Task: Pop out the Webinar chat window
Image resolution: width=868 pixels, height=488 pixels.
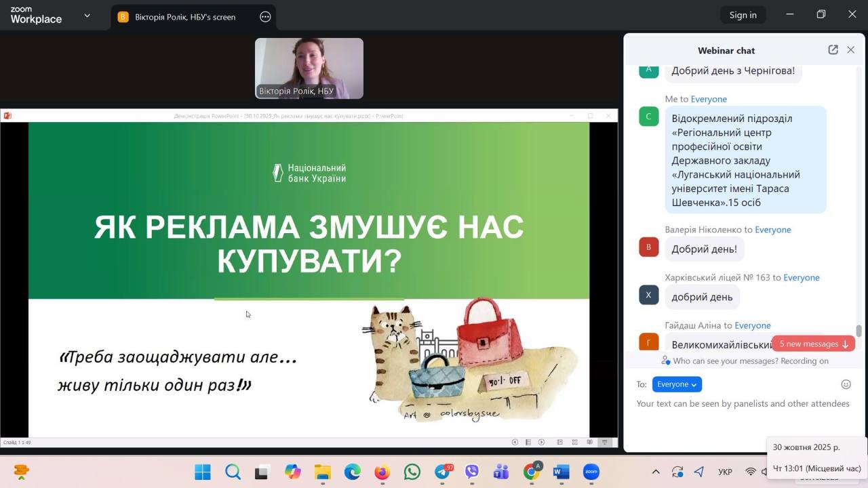Action: [x=833, y=50]
